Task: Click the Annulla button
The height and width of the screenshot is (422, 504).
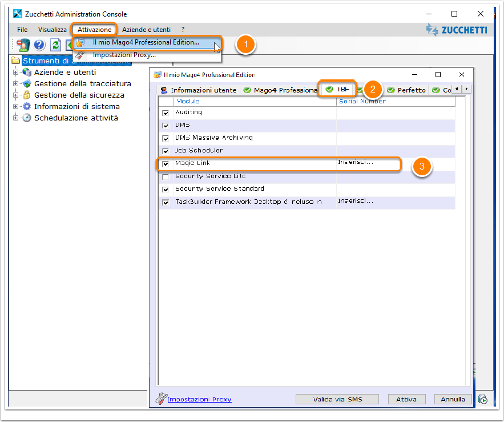Action: (453, 399)
